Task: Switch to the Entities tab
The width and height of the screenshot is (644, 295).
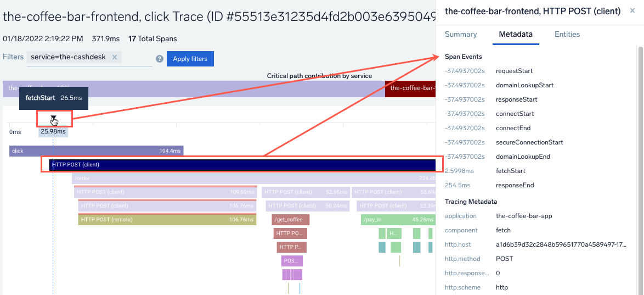Action: pos(567,34)
